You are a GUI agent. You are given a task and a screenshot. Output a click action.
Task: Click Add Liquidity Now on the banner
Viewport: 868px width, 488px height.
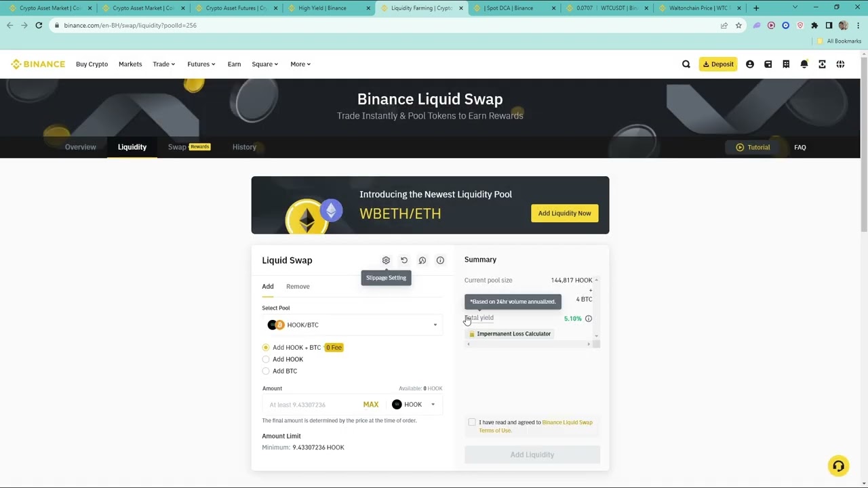pyautogui.click(x=565, y=213)
